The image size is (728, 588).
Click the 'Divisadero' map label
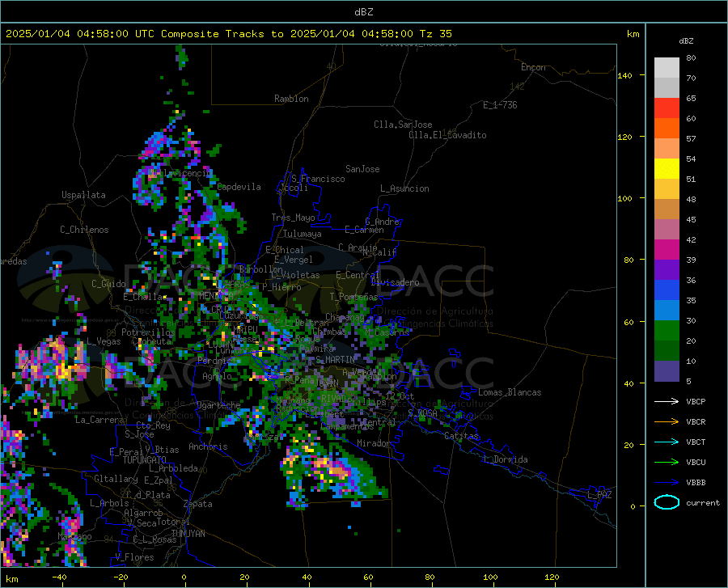point(395,282)
